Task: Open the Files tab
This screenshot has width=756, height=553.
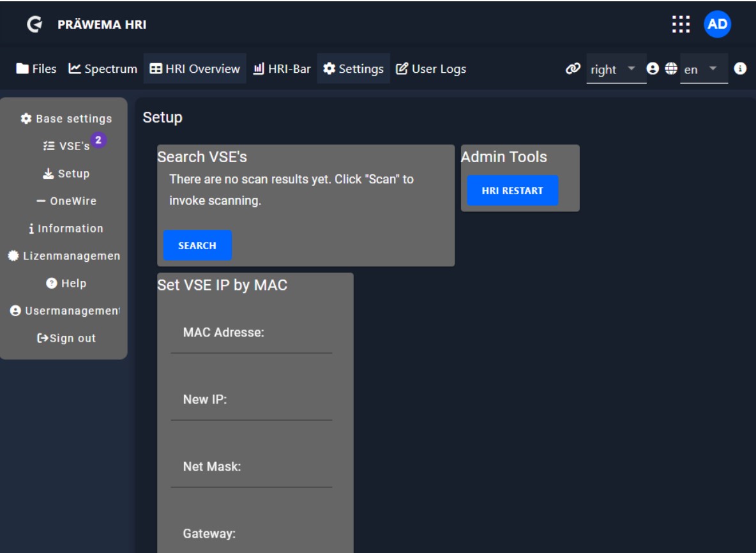Action: [36, 69]
